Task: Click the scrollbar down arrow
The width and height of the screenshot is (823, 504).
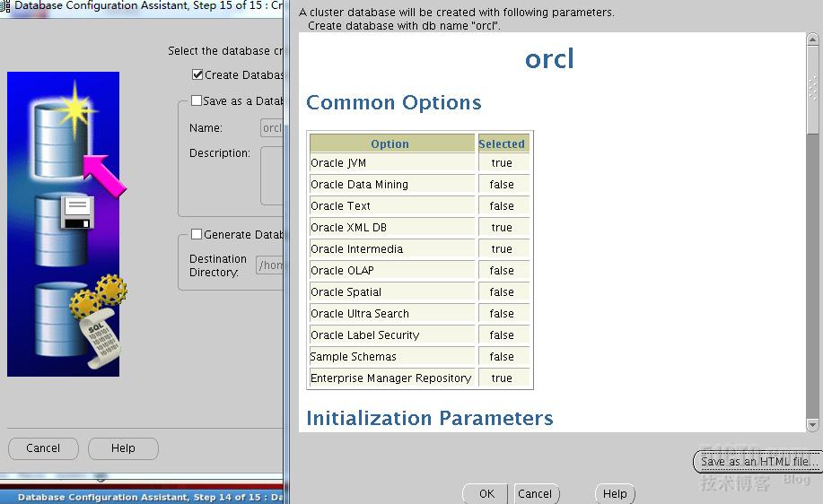Action: coord(812,425)
